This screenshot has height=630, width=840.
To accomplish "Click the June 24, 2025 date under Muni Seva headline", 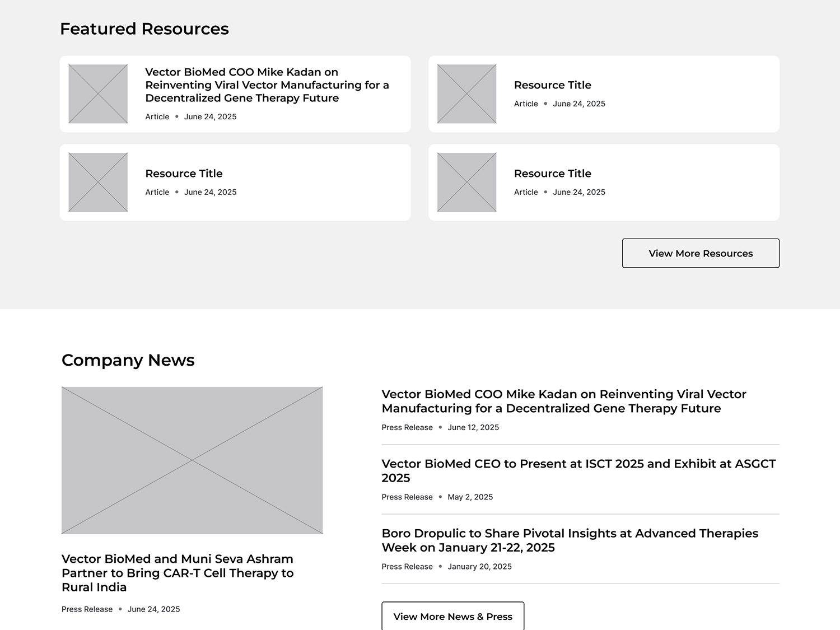I will (153, 609).
